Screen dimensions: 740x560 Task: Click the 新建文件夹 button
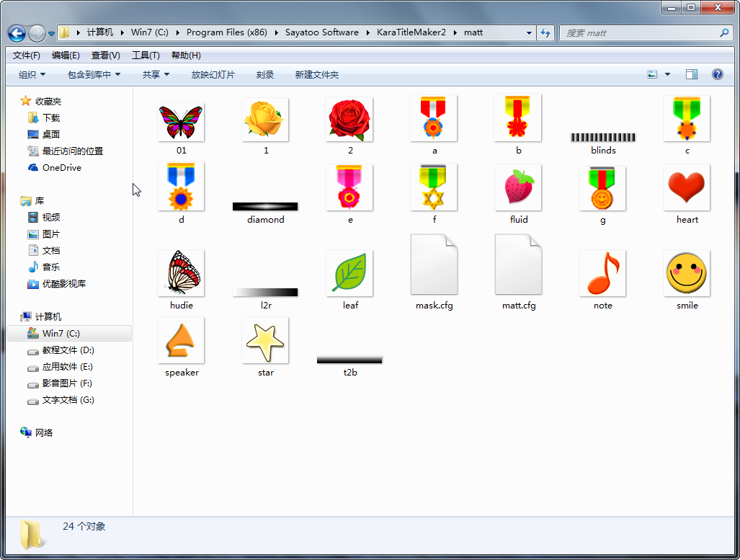(316, 75)
